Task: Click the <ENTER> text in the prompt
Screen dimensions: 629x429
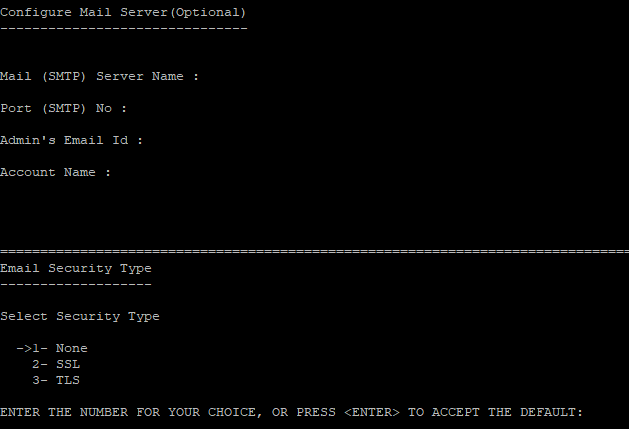Action: point(372,413)
